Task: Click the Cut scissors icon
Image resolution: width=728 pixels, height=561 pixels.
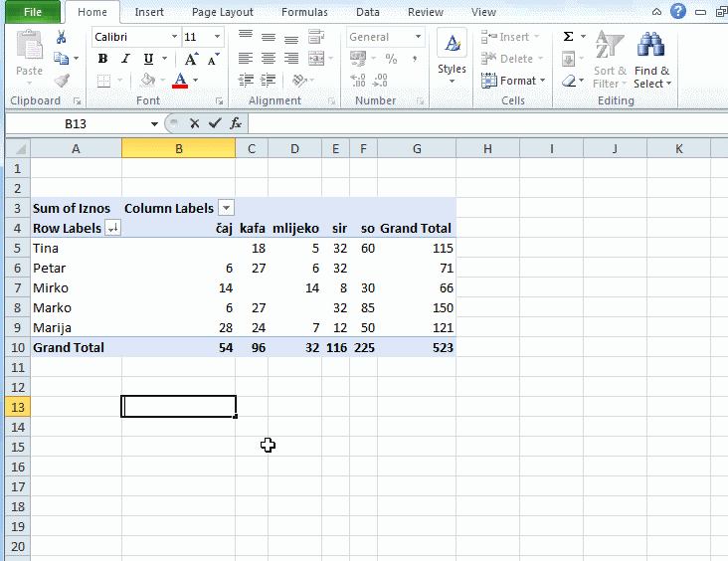Action: 62,37
